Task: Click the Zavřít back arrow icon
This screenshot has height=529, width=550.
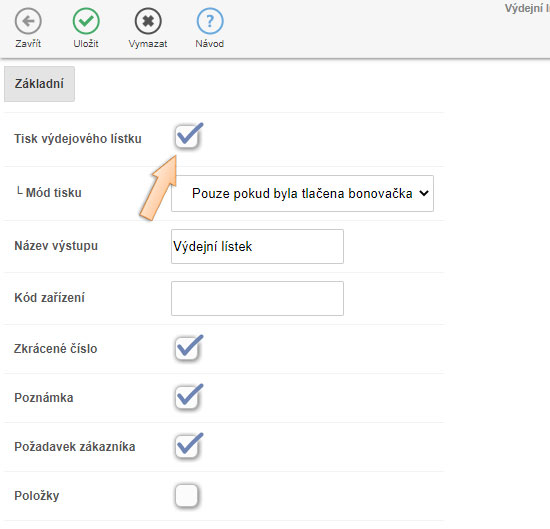Action: pos(28,21)
